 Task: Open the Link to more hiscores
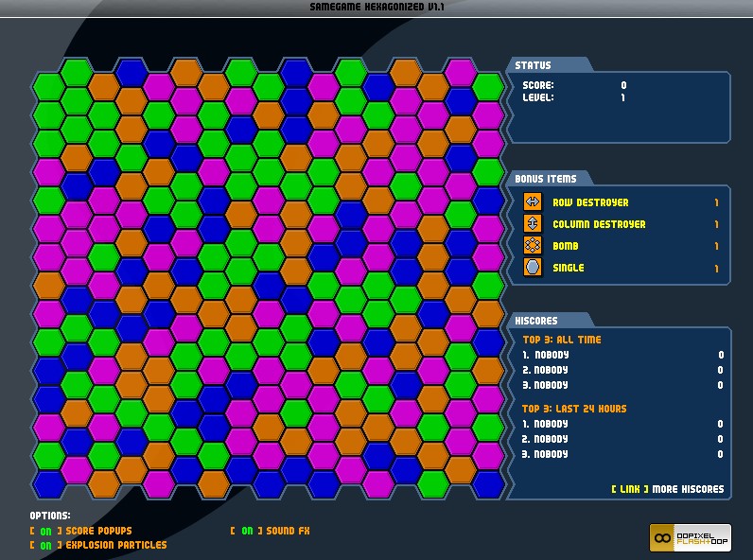click(x=630, y=489)
